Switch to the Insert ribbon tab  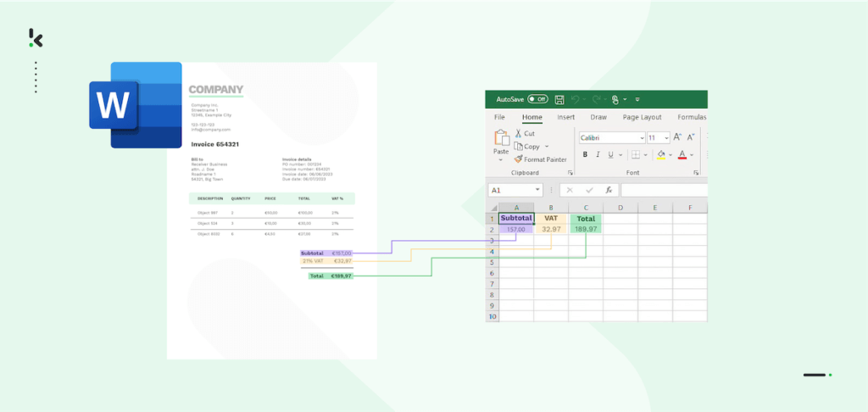[x=565, y=117]
